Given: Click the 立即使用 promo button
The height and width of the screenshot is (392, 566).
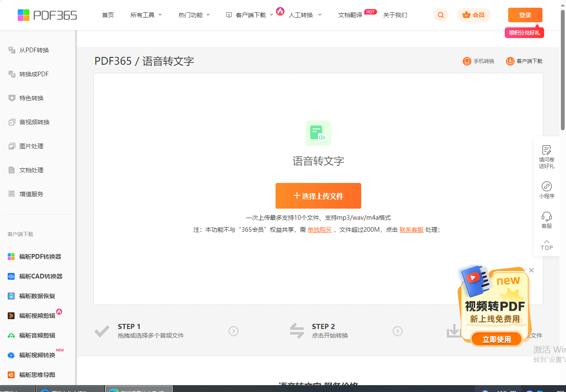Looking at the screenshot, I should coord(497,339).
